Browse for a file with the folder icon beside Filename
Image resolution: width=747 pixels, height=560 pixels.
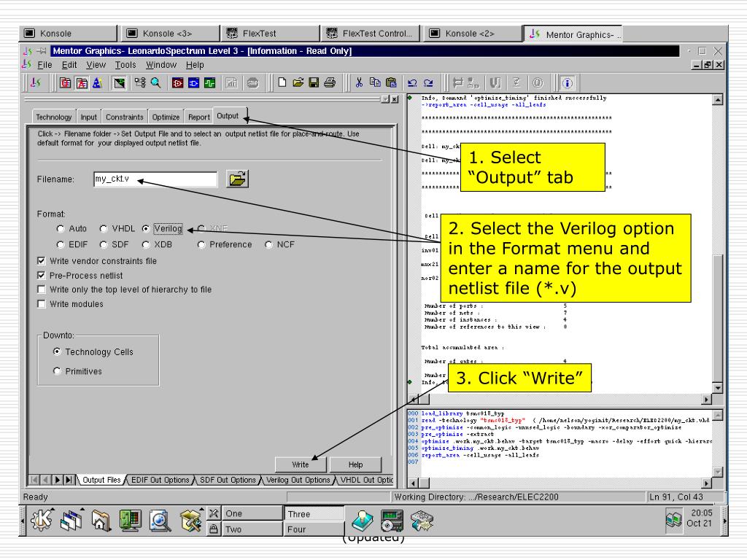pyautogui.click(x=237, y=179)
